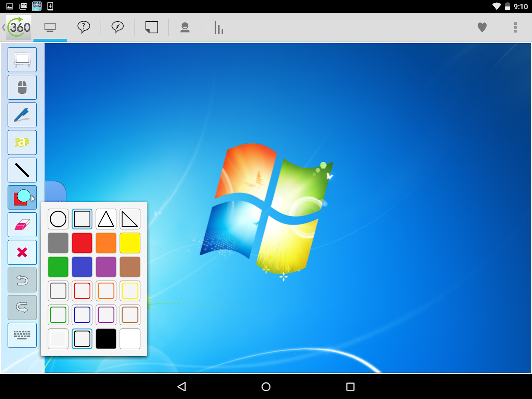Select the blue pen drawing tool

(x=22, y=115)
